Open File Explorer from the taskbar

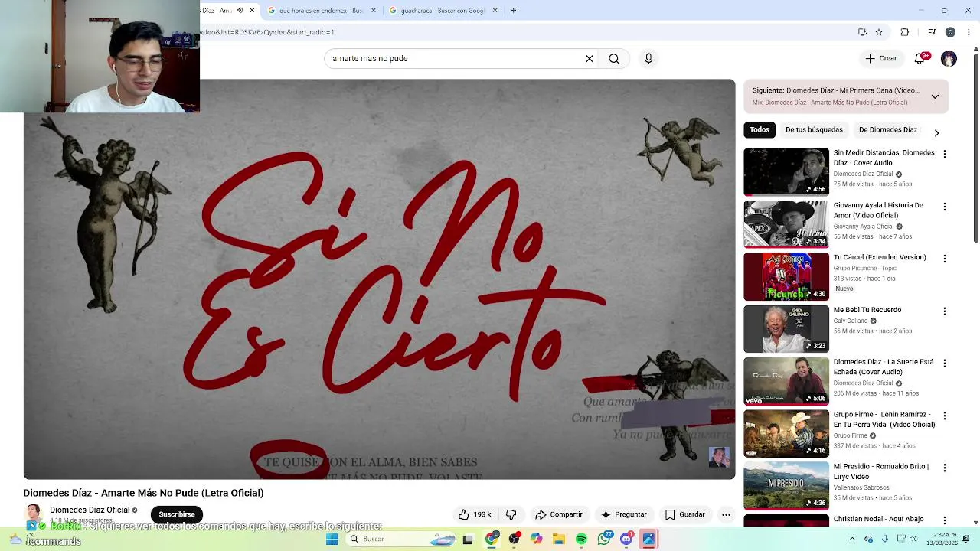pyautogui.click(x=559, y=540)
